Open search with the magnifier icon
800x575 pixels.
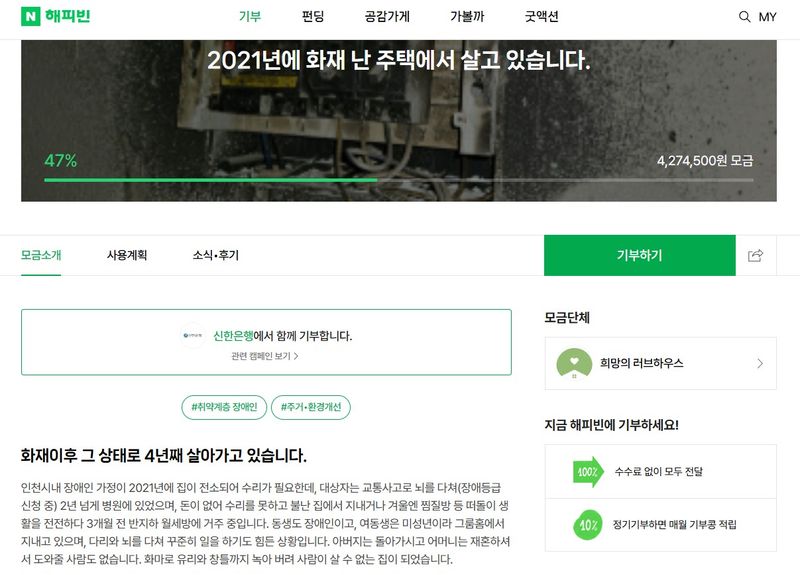pyautogui.click(x=744, y=17)
